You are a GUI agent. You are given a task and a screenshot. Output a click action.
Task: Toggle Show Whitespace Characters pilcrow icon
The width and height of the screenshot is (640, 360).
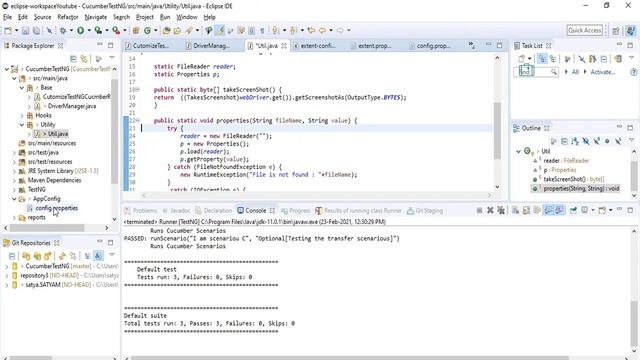pos(262,30)
